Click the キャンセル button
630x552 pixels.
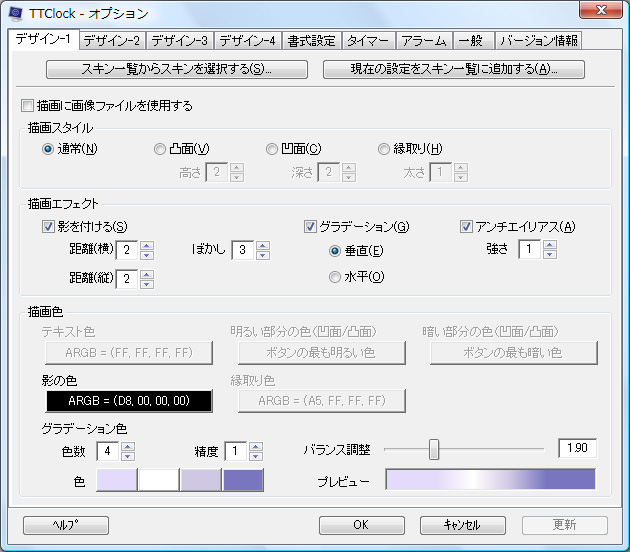point(463,525)
